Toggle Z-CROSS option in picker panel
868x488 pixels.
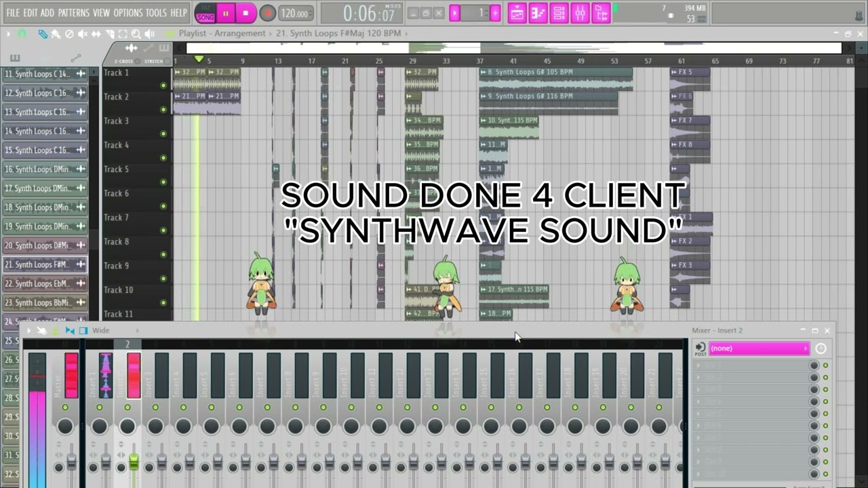tap(137, 61)
